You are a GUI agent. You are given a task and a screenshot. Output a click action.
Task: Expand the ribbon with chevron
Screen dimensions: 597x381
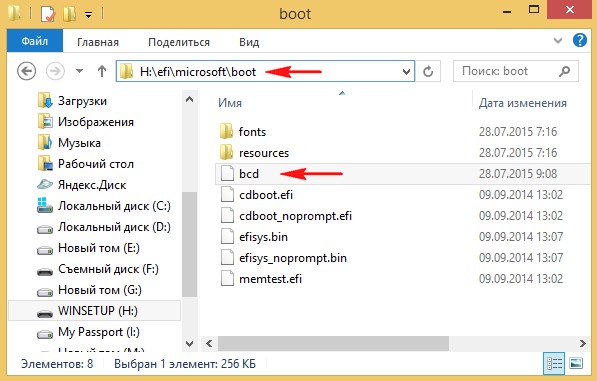pos(558,40)
